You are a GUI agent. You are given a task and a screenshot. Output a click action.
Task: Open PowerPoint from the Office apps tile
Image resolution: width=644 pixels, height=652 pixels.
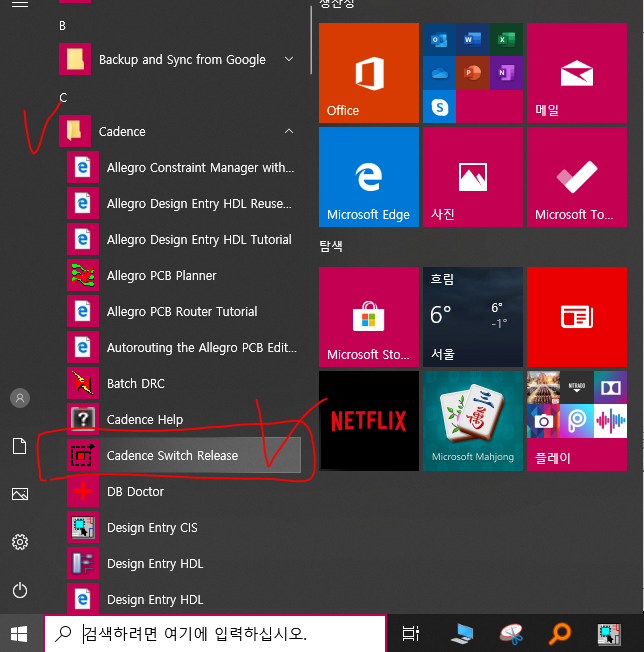pos(473,73)
